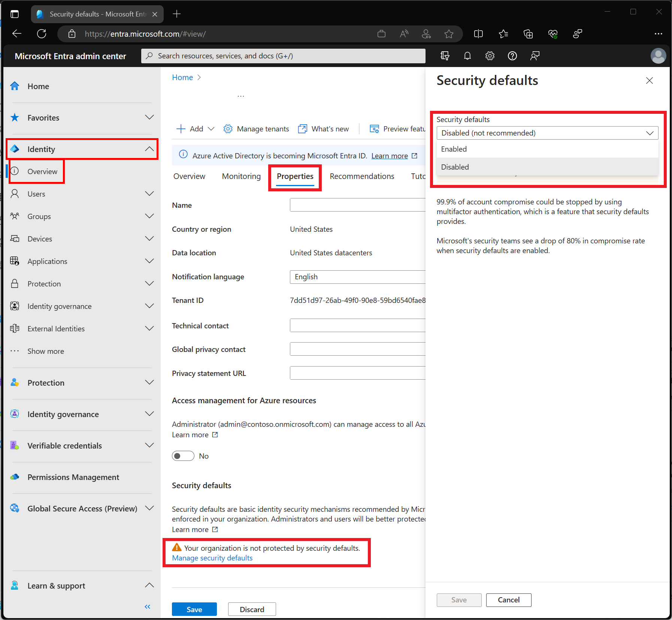Click the Users person icon
Viewport: 672px width, 620px height.
click(15, 194)
